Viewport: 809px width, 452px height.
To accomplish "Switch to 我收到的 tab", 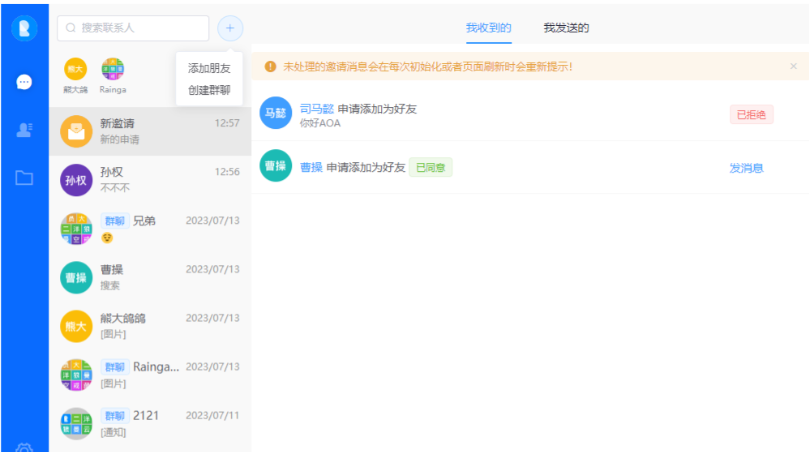I will (x=489, y=28).
